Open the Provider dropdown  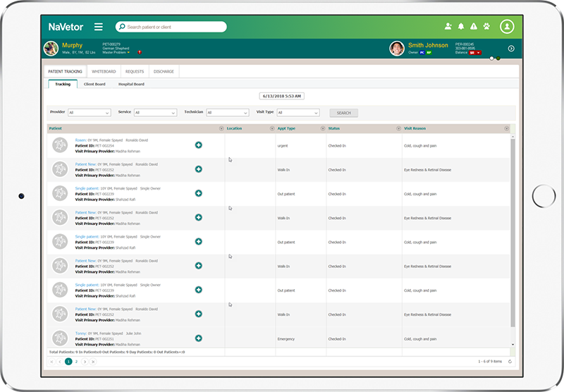pos(90,113)
